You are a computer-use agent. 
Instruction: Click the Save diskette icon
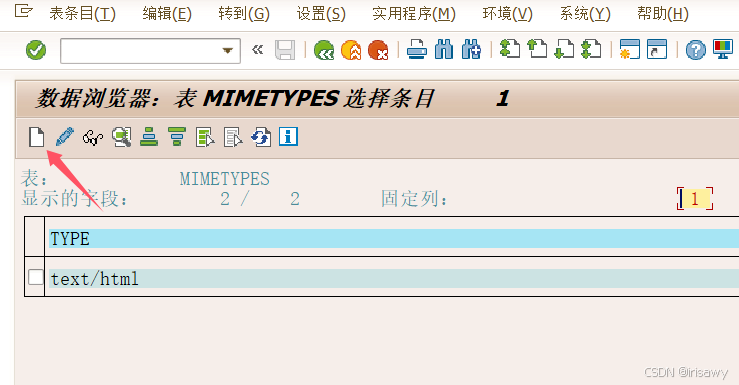pos(285,50)
